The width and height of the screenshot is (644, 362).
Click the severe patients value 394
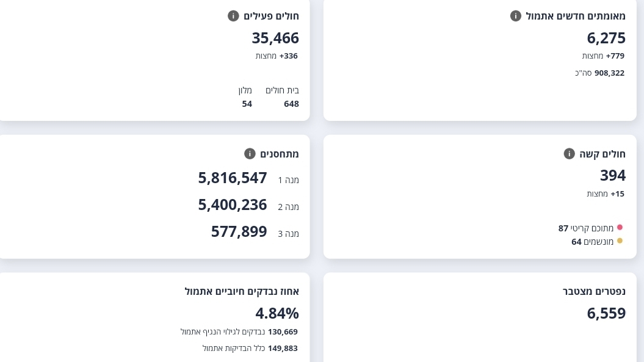(x=613, y=176)
